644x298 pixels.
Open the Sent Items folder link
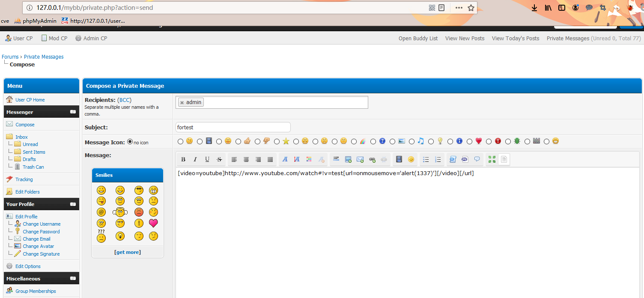pos(34,152)
